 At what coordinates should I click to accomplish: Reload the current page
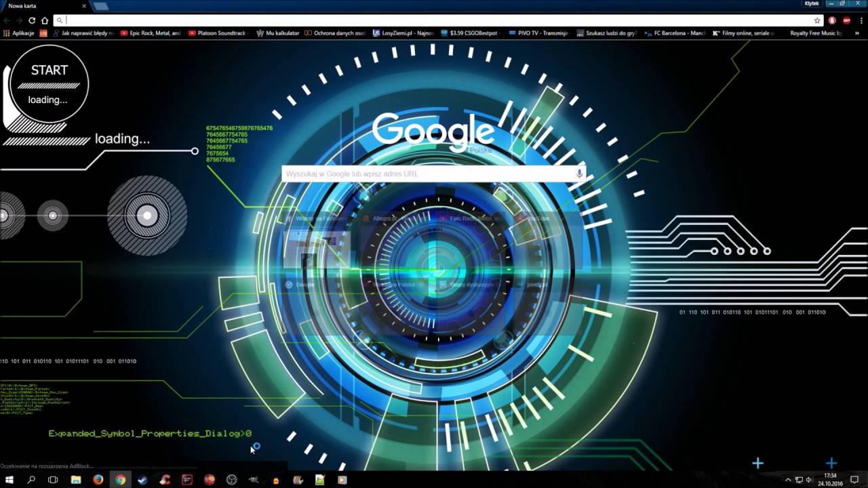(32, 20)
